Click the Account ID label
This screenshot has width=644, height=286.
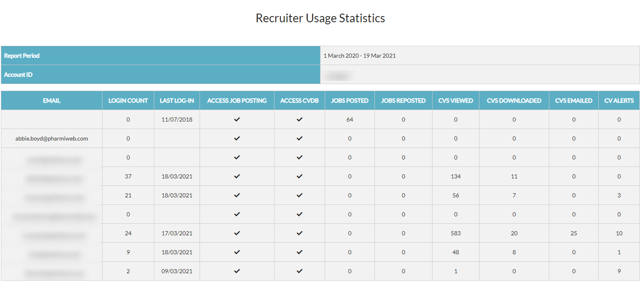pyautogui.click(x=18, y=75)
